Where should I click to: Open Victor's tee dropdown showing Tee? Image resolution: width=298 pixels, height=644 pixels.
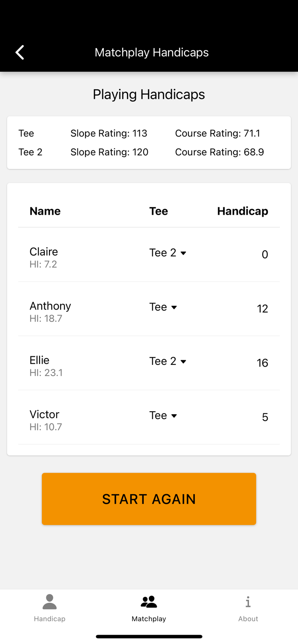tap(163, 415)
